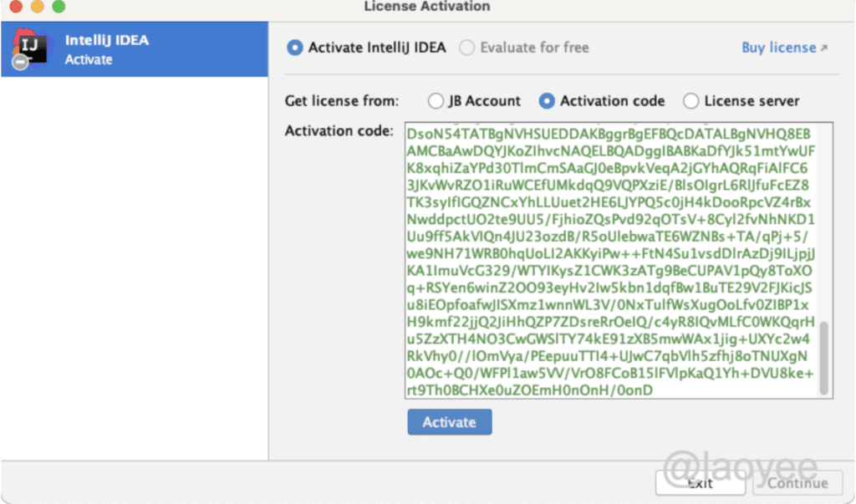Click the Continue button
856x504 pixels.
pos(797,482)
